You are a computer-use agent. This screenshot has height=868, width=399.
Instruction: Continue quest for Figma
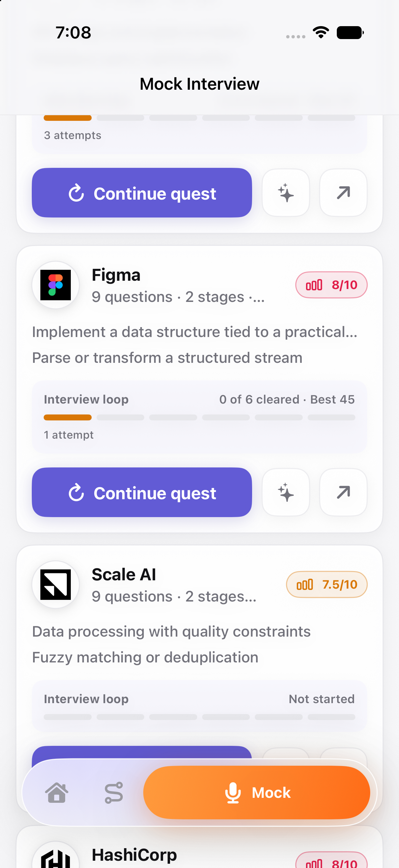tap(142, 492)
